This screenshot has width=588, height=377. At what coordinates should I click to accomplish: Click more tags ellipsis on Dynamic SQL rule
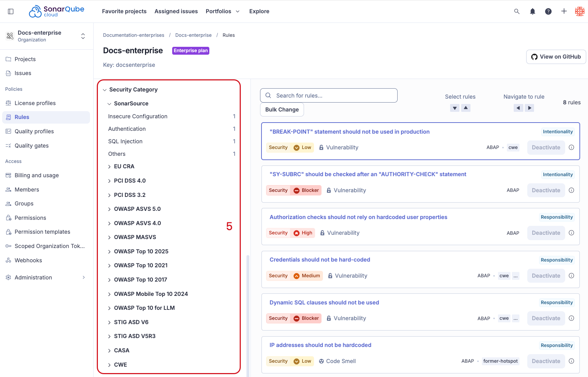pyautogui.click(x=515, y=318)
